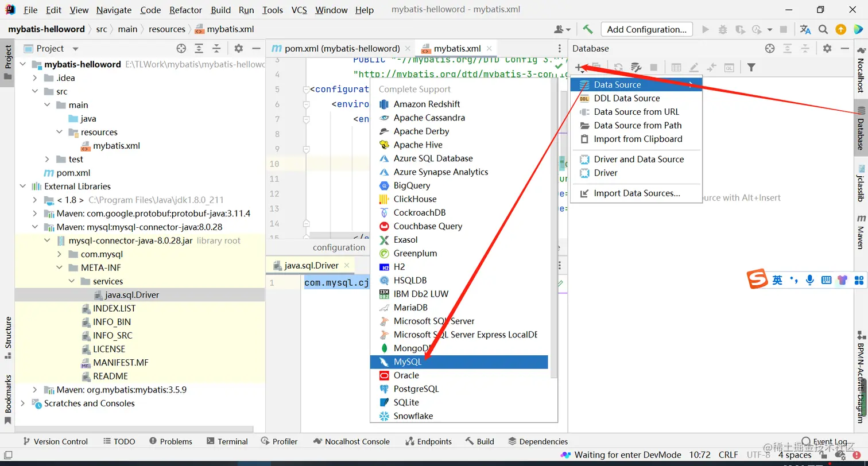Open the Problems tool window
This screenshot has width=868, height=466.
click(x=170, y=441)
